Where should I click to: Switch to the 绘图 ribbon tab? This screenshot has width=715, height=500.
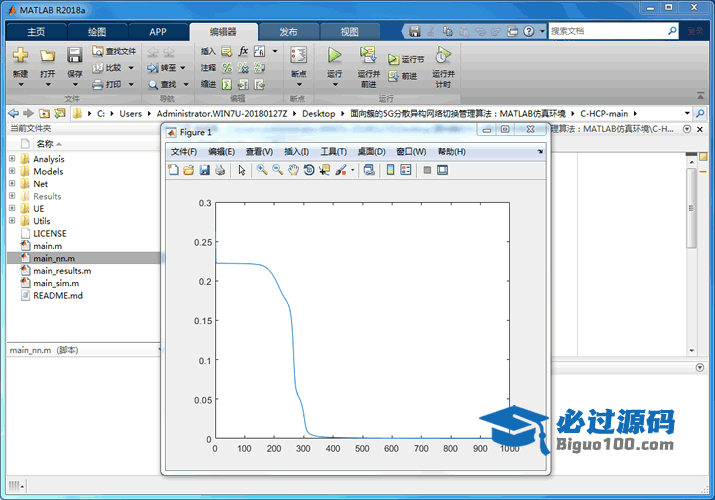pyautogui.click(x=97, y=32)
